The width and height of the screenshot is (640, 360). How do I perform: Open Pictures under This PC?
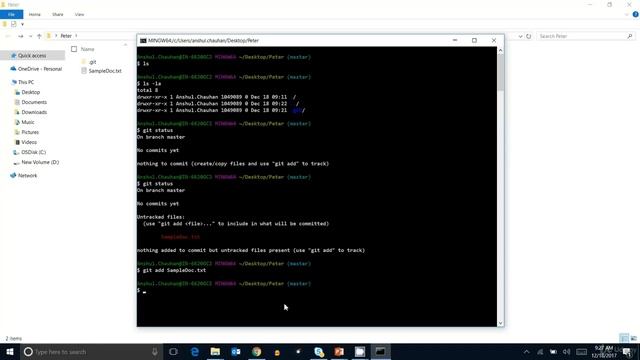coord(30,132)
